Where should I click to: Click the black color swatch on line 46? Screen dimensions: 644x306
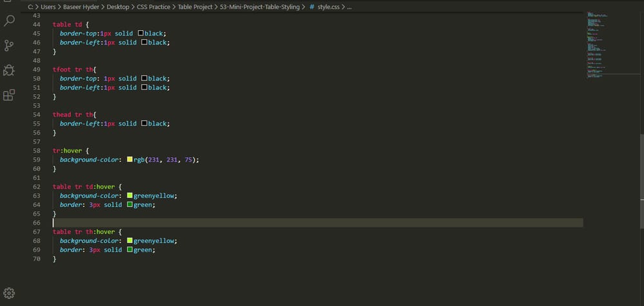click(144, 43)
